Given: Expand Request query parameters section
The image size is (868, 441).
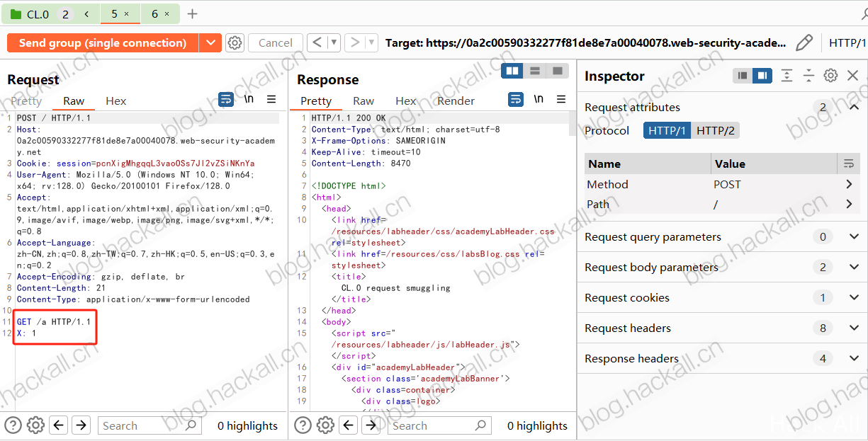Looking at the screenshot, I should pos(854,237).
